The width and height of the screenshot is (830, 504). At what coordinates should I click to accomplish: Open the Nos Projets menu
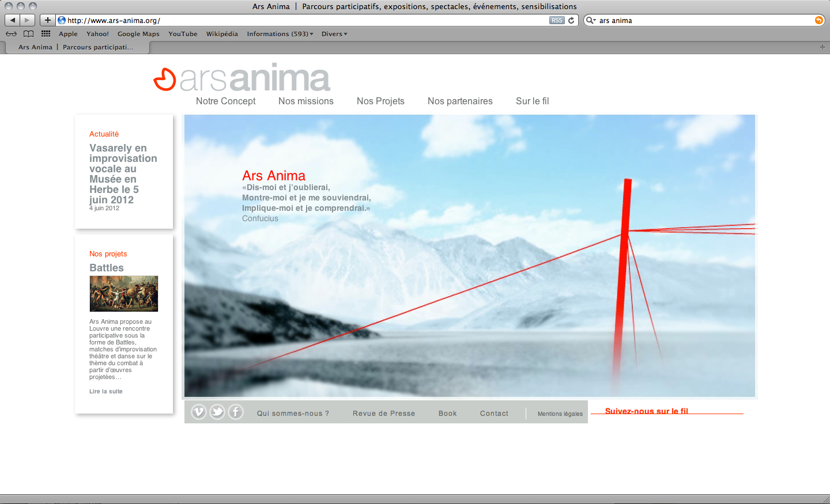pyautogui.click(x=380, y=101)
